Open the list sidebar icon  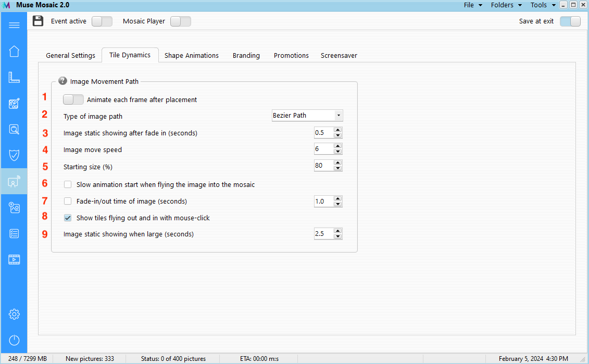click(x=14, y=234)
